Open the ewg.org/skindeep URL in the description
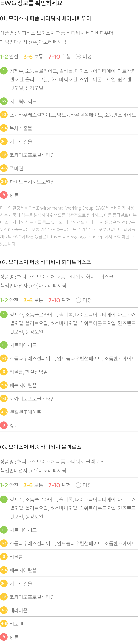Image resolution: width=138 pixels, height=644 pixels. click(75, 237)
